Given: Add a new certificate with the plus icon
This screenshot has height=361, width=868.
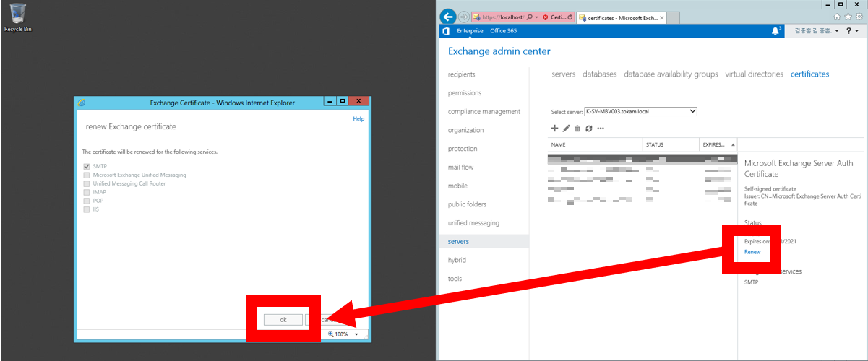Looking at the screenshot, I should point(555,128).
